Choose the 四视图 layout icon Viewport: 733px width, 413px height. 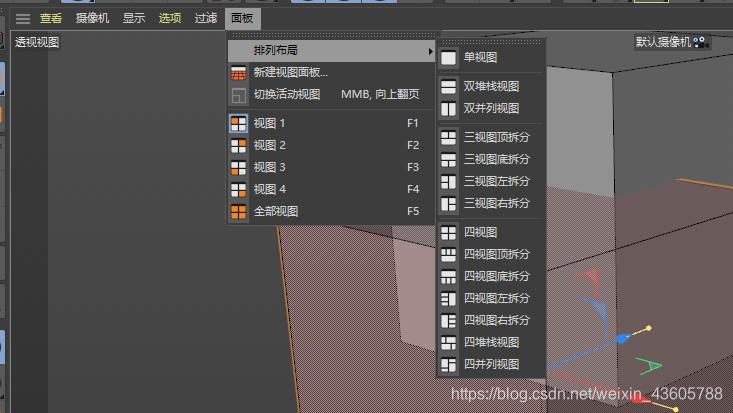[448, 232]
